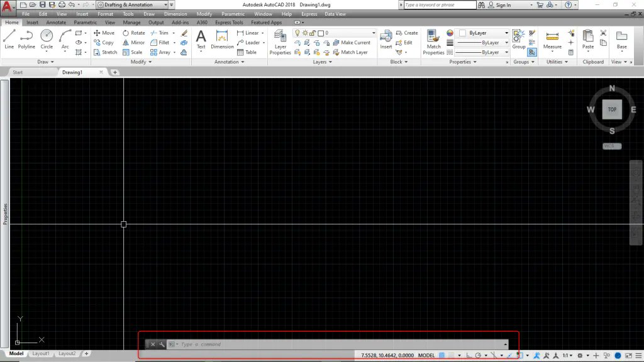Click the Linear dimension button
This screenshot has height=362, width=644.
(248, 33)
